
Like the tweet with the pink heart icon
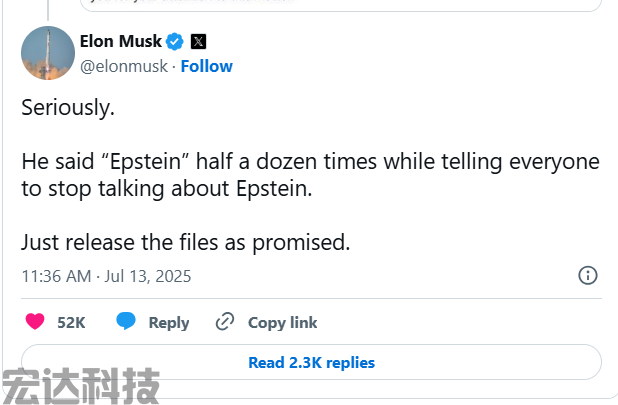click(35, 321)
